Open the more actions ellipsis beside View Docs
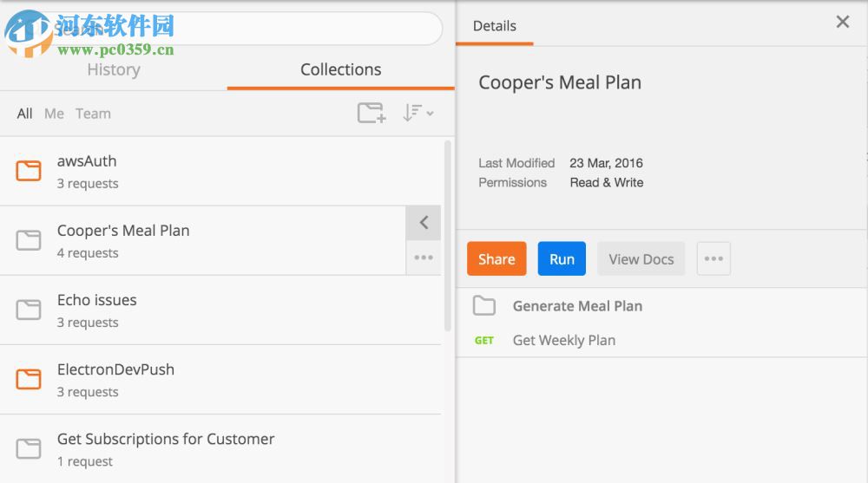Image resolution: width=868 pixels, height=483 pixels. click(713, 259)
